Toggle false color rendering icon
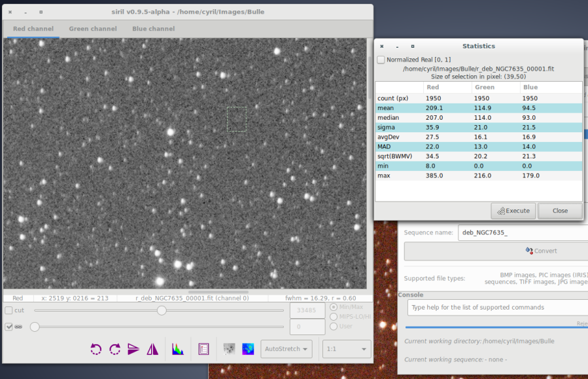The width and height of the screenshot is (588, 379). coord(248,349)
